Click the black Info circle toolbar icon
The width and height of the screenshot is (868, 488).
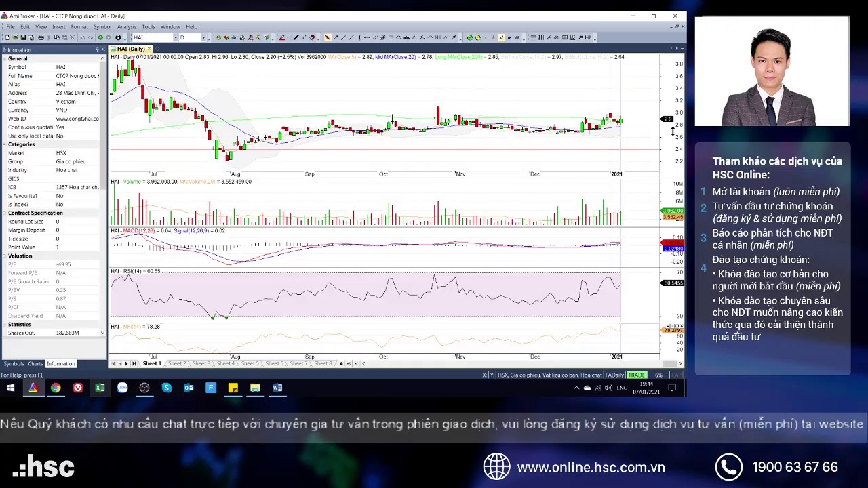118,37
